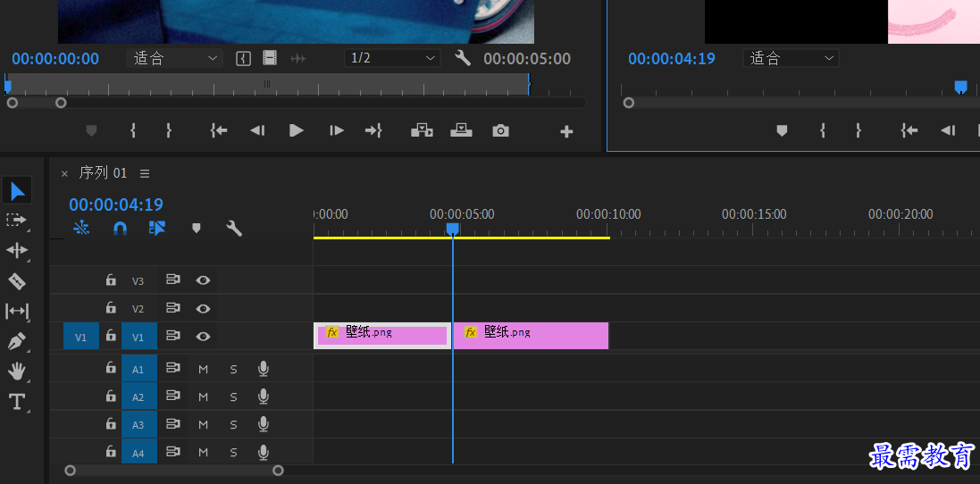The height and width of the screenshot is (484, 980).
Task: Toggle safe margins bracket icon in Source
Action: [243, 59]
